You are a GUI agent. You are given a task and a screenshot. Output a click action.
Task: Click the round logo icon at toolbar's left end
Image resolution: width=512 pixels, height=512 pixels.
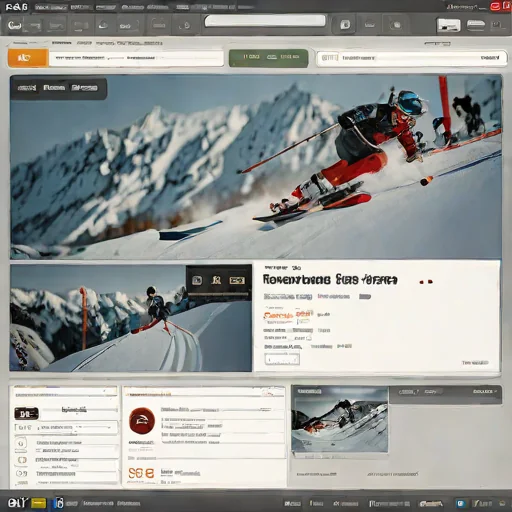pyautogui.click(x=15, y=25)
